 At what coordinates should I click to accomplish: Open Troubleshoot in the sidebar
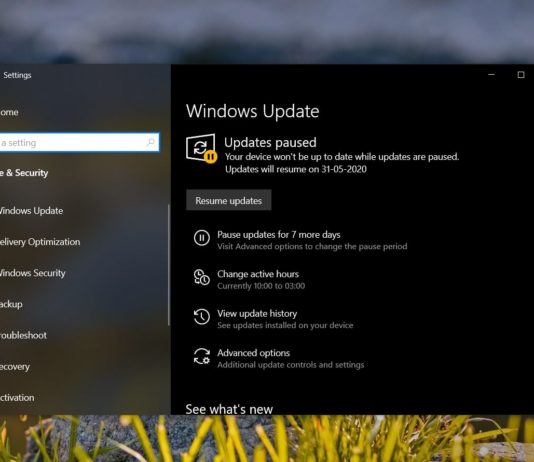click(23, 335)
